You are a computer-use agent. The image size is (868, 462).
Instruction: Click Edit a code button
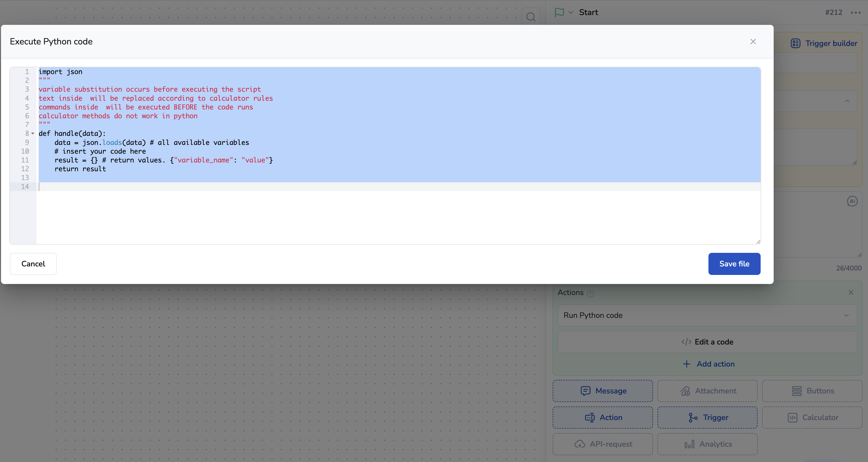[707, 342]
